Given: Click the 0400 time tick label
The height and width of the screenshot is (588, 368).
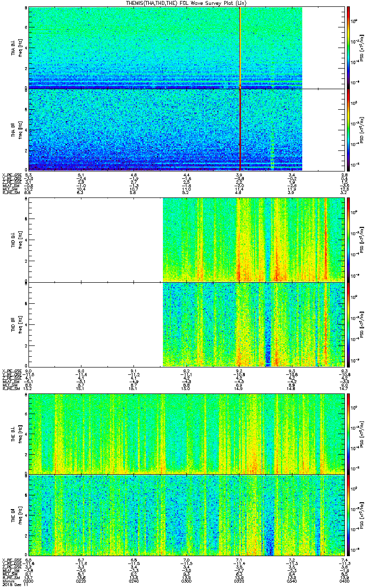Looking at the screenshot, I should click(344, 580).
